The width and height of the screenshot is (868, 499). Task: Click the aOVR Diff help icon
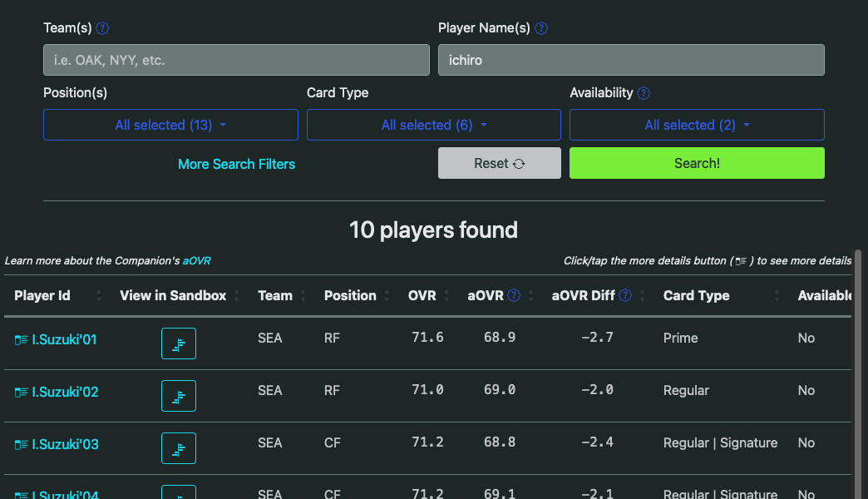point(625,296)
